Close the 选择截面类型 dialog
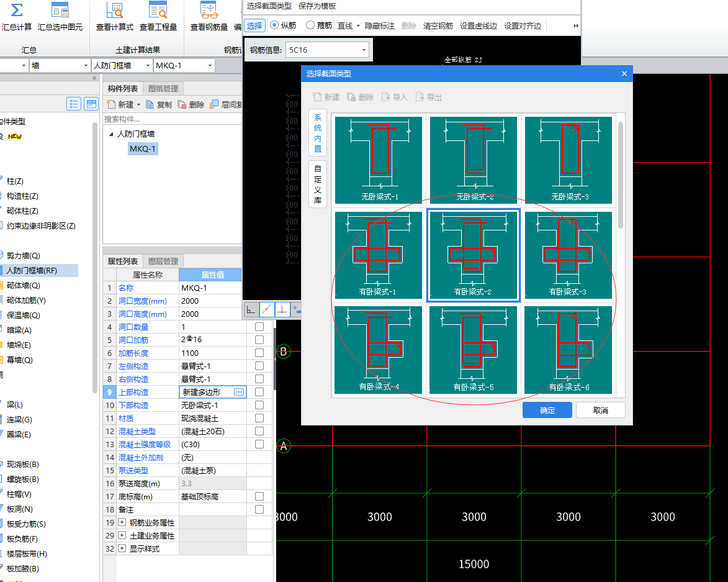The height and width of the screenshot is (582, 728). pyautogui.click(x=624, y=73)
